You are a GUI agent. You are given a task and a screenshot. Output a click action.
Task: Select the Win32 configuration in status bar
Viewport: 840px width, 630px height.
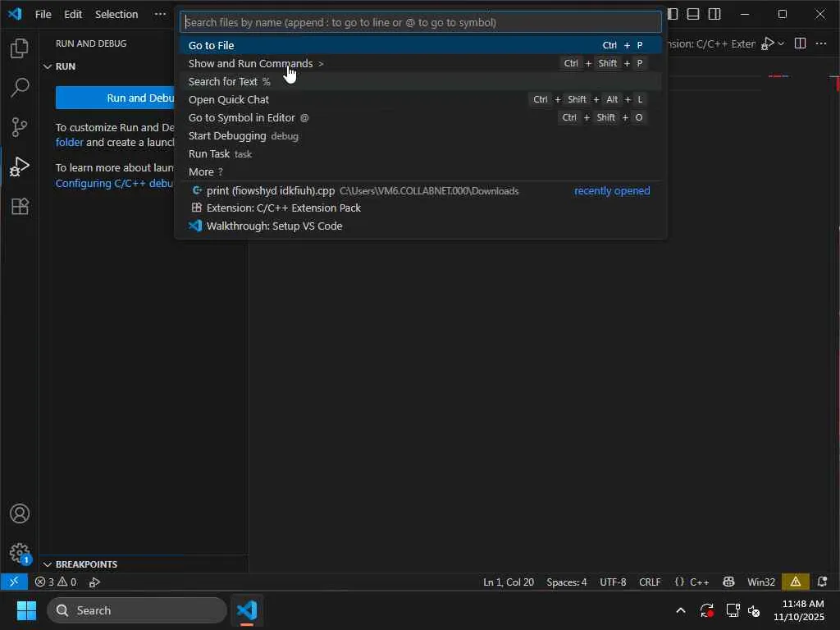pyautogui.click(x=760, y=582)
